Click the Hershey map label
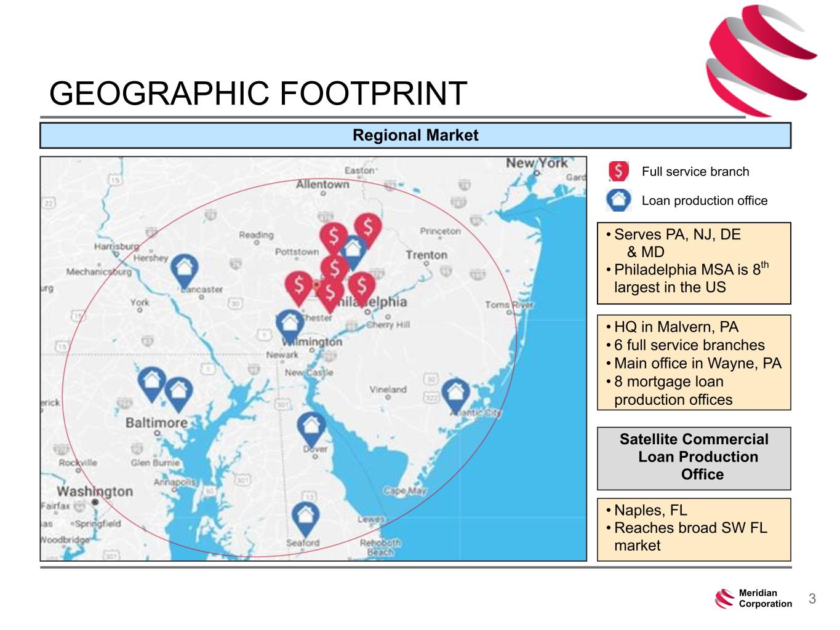Screen dimensions: 840x630 pyautogui.click(x=151, y=258)
